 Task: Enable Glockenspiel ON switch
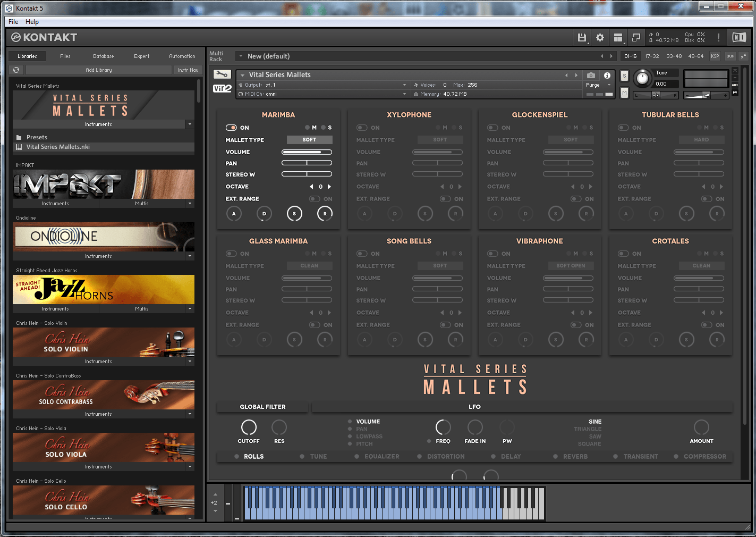click(492, 128)
